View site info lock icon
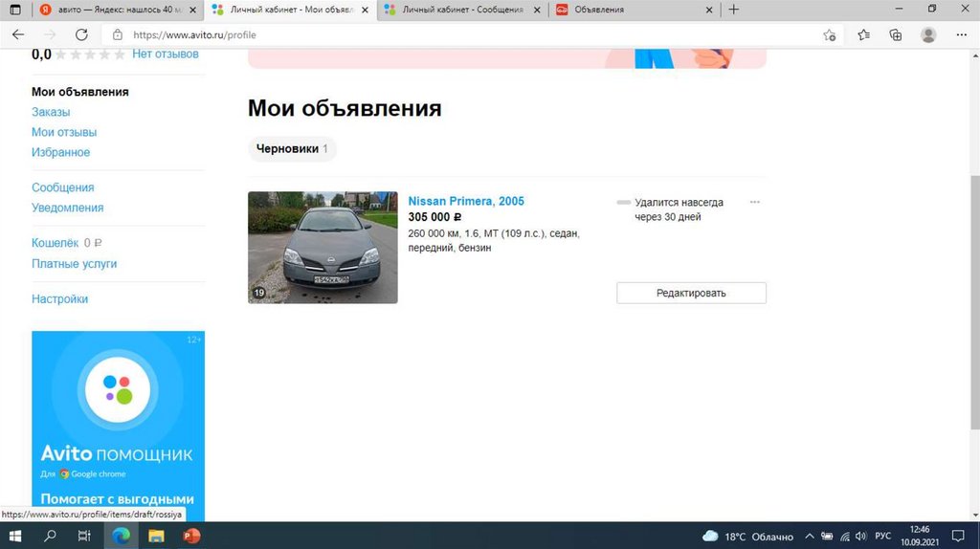 pos(118,35)
